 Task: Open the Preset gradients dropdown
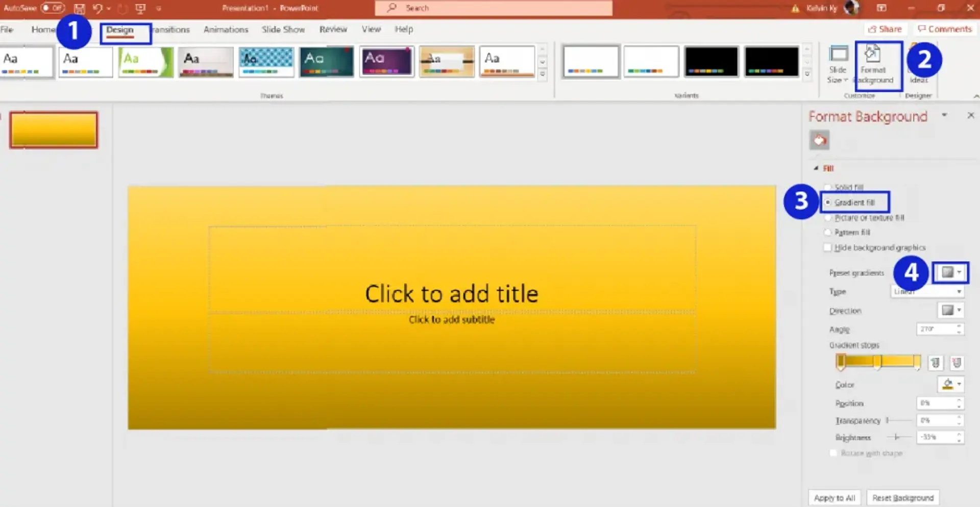[x=950, y=272]
